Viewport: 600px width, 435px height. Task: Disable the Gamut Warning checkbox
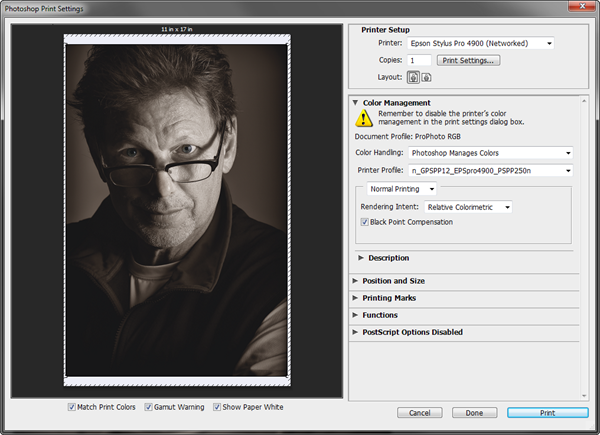tap(149, 407)
